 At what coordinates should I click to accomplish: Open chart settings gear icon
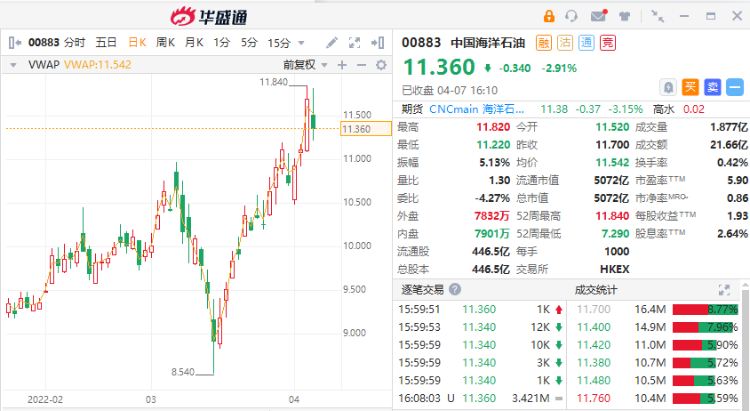click(x=381, y=65)
